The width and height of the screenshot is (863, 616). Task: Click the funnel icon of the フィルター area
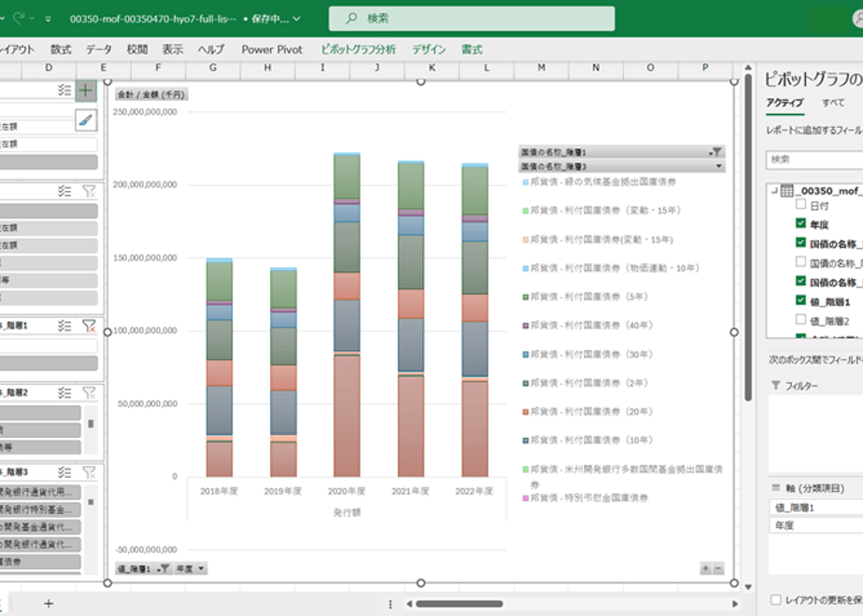click(776, 385)
